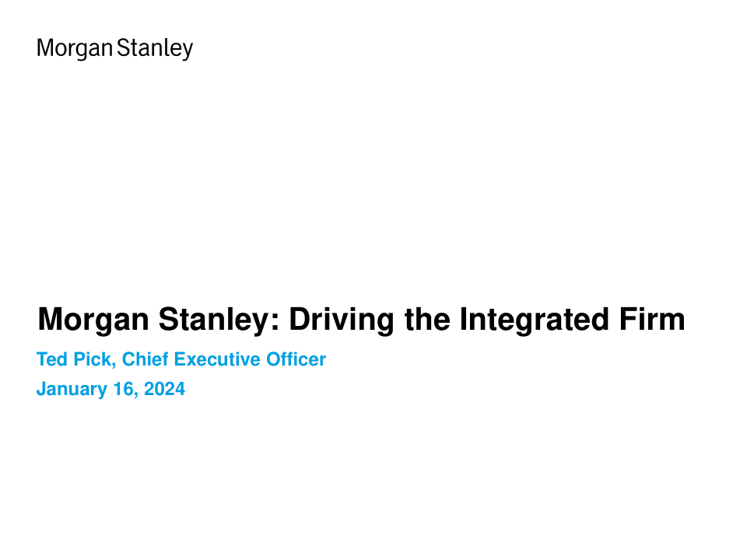Click the year "2024" in the date
This screenshot has height=560, width=747.
(x=164, y=389)
